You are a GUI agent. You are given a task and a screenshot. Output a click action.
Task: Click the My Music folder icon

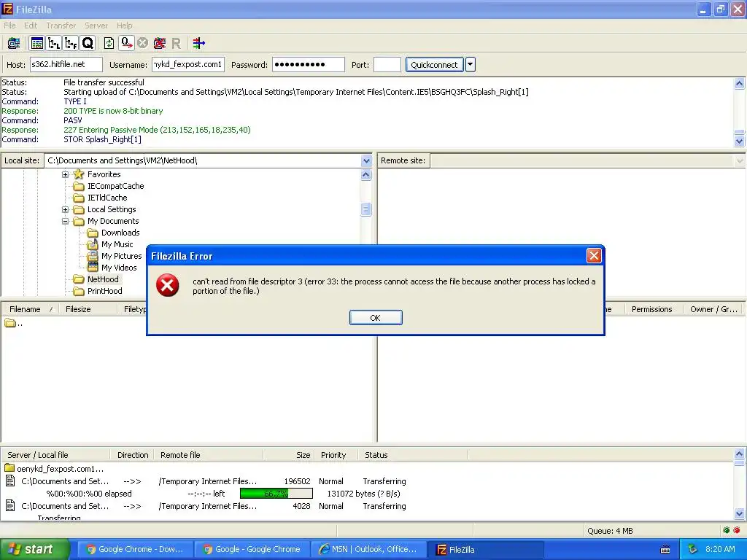point(93,244)
